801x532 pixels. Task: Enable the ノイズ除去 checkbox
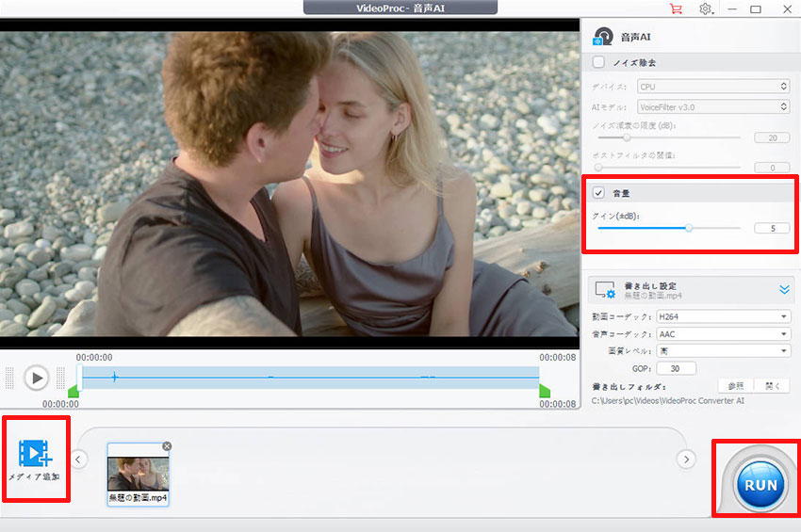(598, 62)
